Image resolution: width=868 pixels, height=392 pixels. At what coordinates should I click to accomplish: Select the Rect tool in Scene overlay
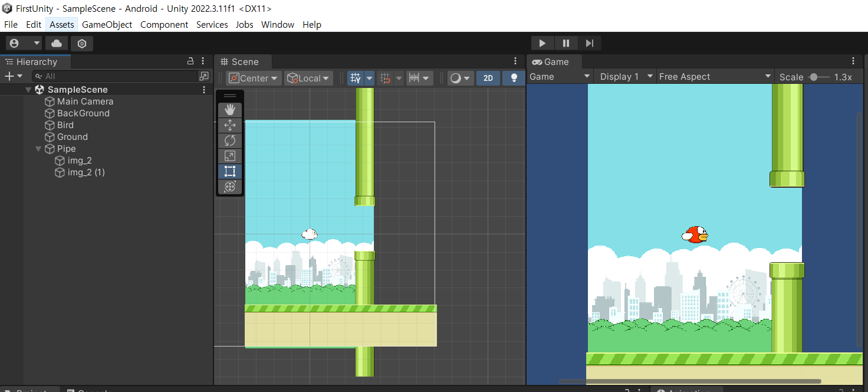click(230, 171)
